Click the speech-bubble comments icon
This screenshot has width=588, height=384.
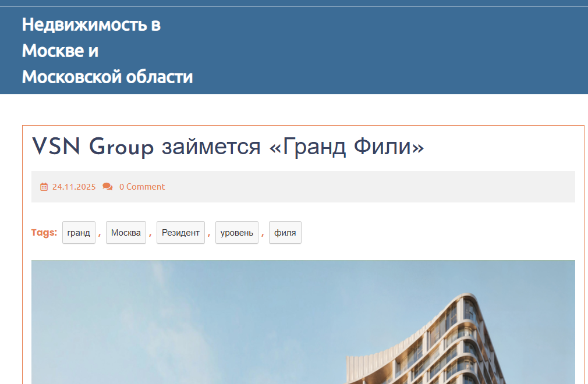pos(108,186)
